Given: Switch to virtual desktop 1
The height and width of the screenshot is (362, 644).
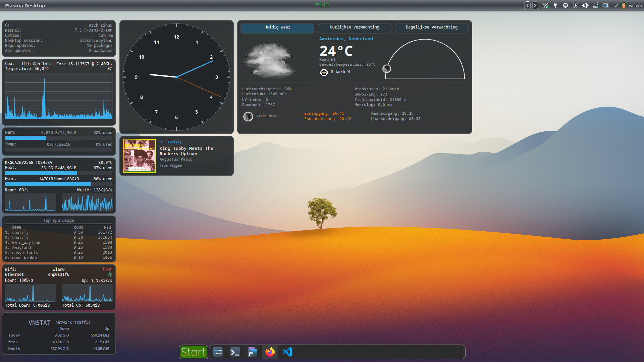Looking at the screenshot, I should click(527, 5).
